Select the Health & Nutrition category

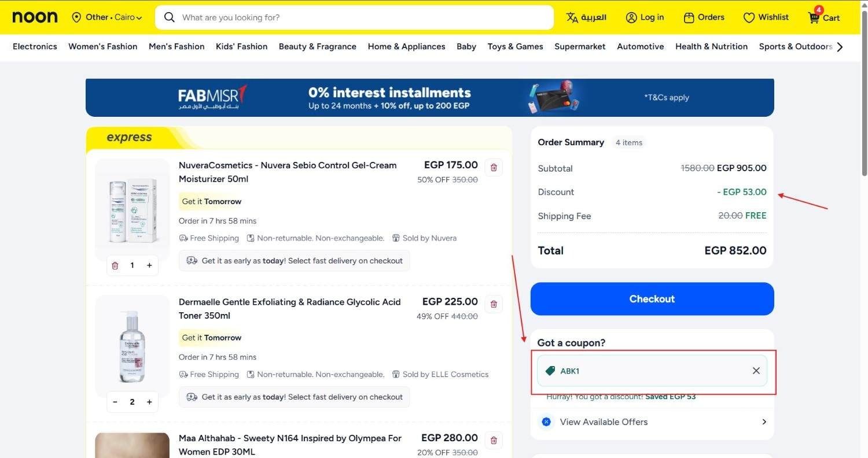coord(711,46)
